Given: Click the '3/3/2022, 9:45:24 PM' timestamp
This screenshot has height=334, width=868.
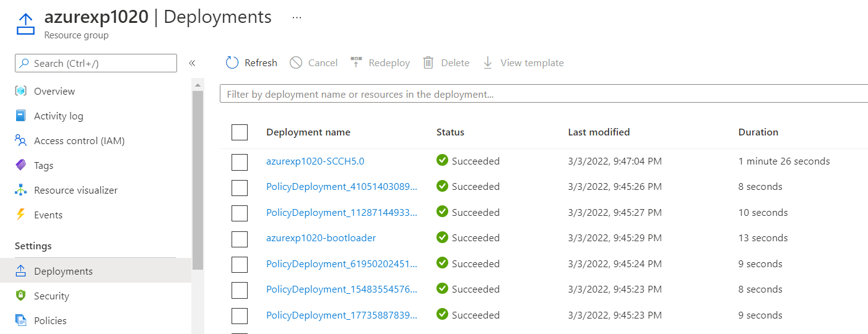Looking at the screenshot, I should coord(615,263).
